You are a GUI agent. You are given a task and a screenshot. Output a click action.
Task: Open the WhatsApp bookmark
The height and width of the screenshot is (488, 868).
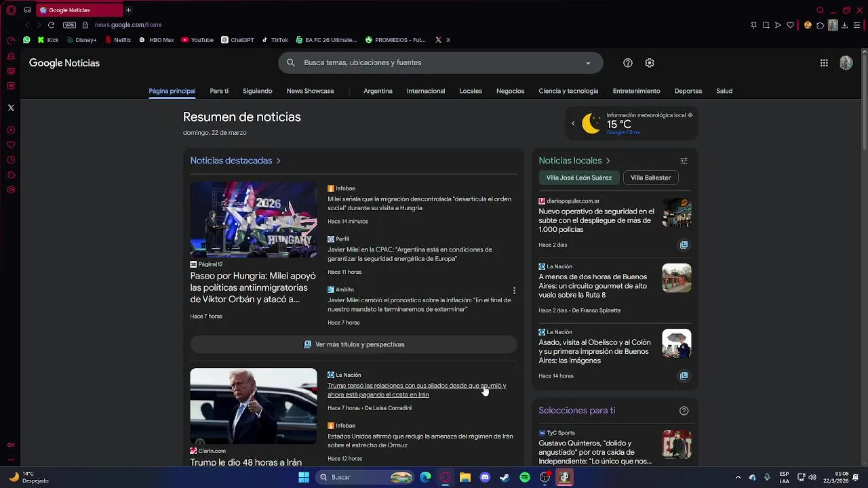(x=26, y=40)
